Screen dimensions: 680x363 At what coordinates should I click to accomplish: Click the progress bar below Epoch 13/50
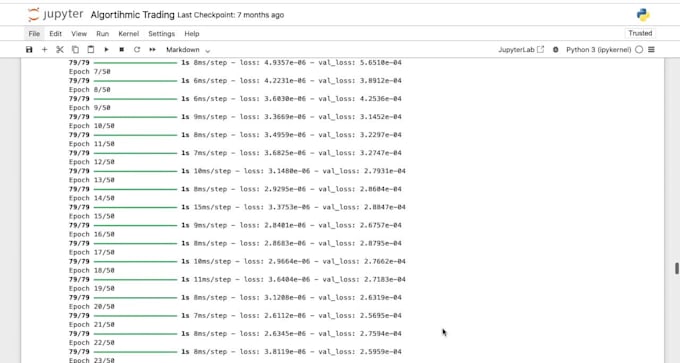point(135,189)
